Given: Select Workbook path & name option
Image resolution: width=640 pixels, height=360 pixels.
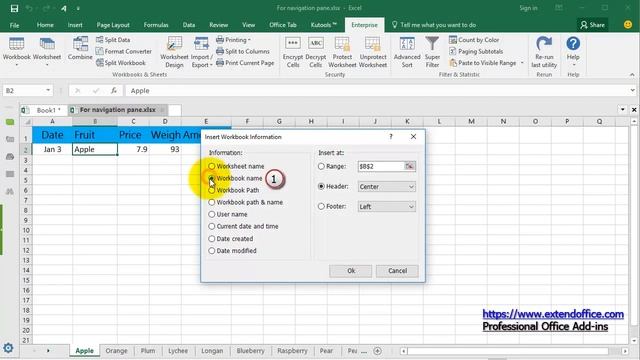Looking at the screenshot, I should pos(246,202).
